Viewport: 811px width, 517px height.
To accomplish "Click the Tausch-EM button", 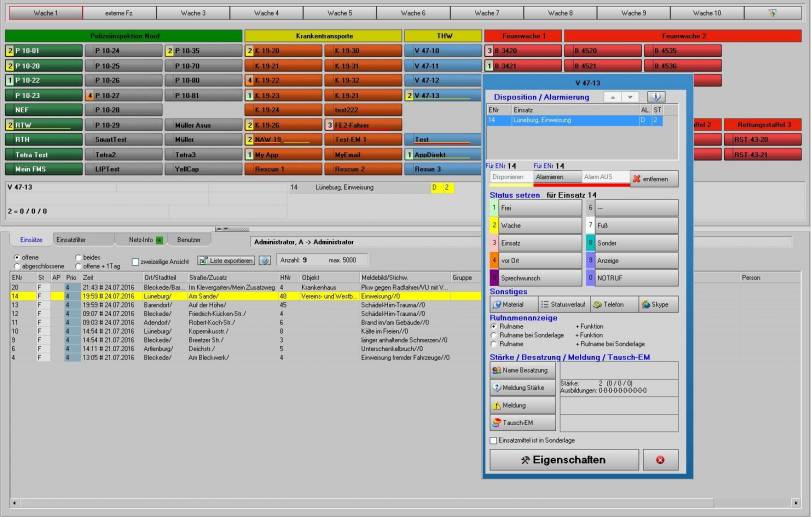I will point(521,423).
